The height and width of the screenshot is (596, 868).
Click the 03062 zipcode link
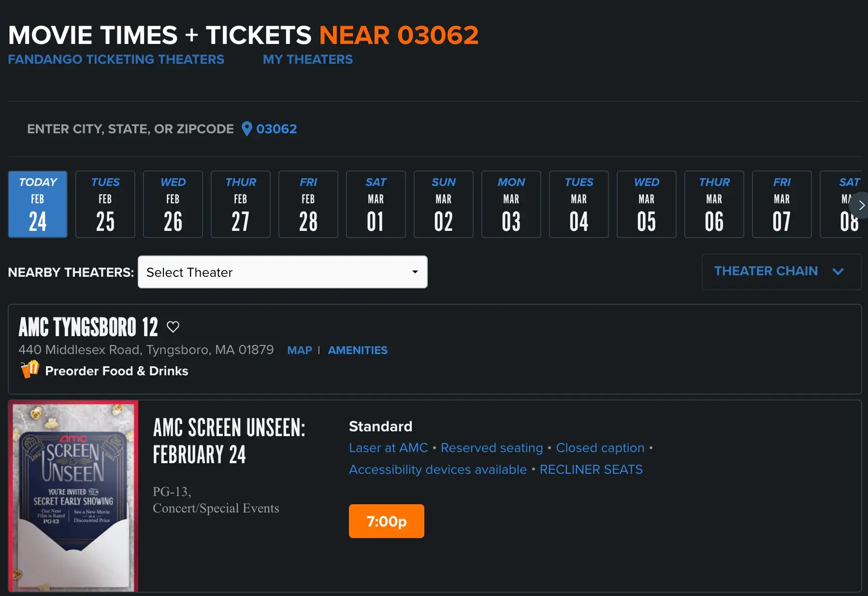coord(276,129)
